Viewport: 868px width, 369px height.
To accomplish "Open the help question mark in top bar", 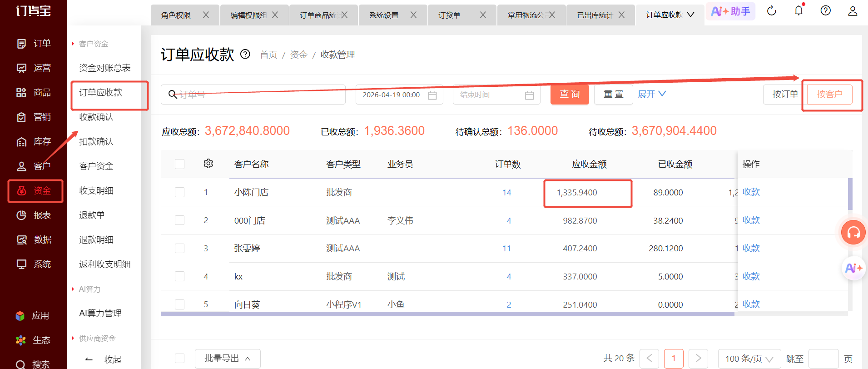I will coord(826,11).
